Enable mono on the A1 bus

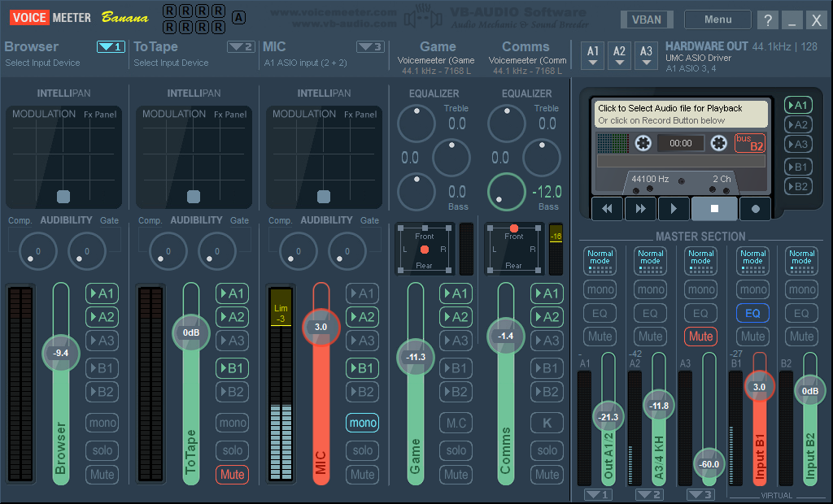click(x=600, y=289)
